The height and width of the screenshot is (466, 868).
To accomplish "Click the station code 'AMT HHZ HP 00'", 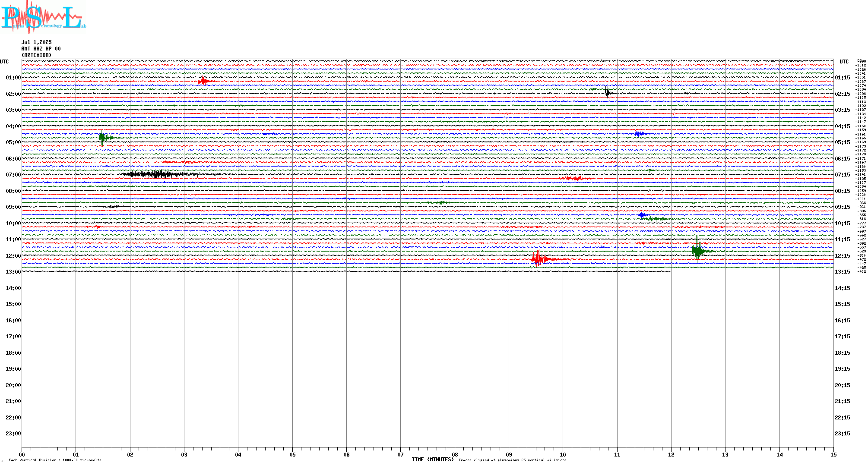I will pyautogui.click(x=41, y=49).
